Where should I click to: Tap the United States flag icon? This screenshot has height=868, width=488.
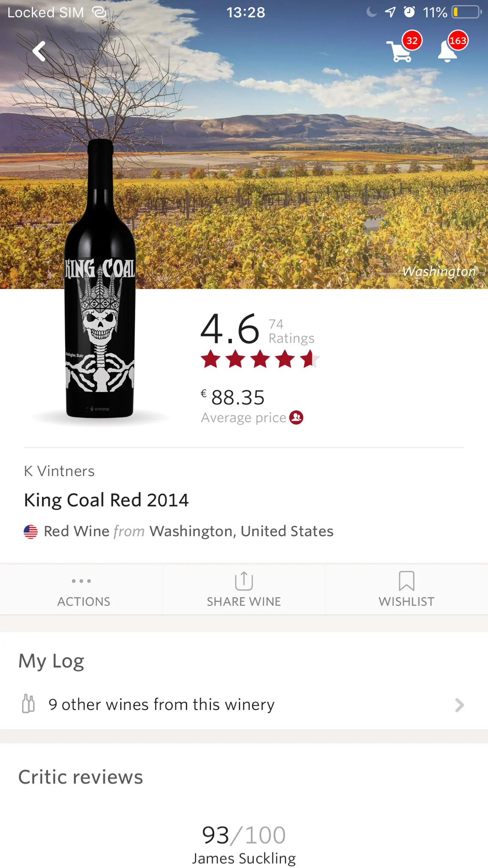[30, 531]
